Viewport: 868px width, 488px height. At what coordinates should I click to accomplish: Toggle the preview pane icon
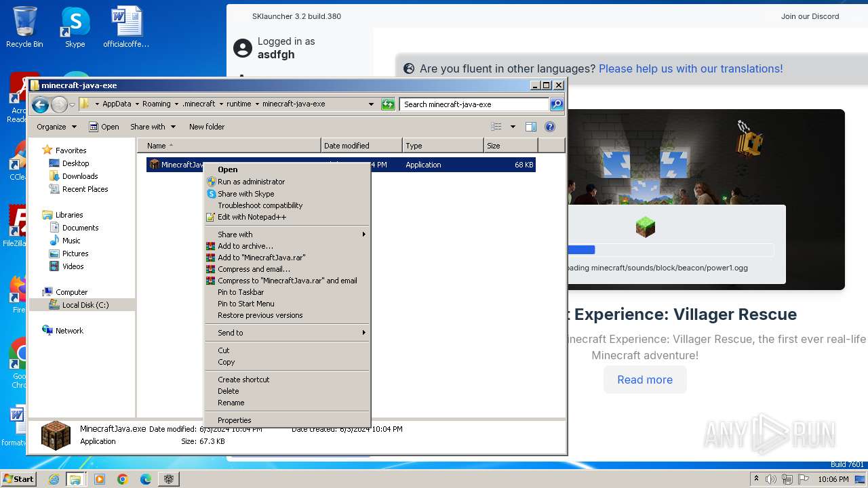[531, 127]
